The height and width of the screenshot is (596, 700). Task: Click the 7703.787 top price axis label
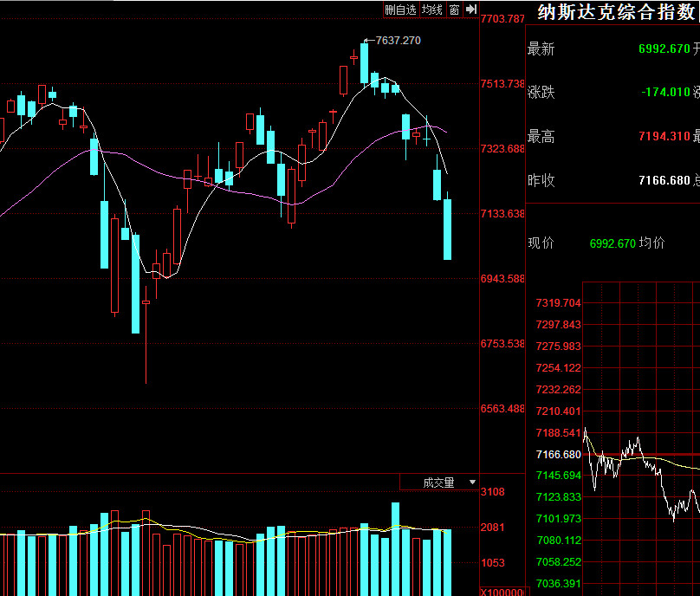tap(502, 19)
